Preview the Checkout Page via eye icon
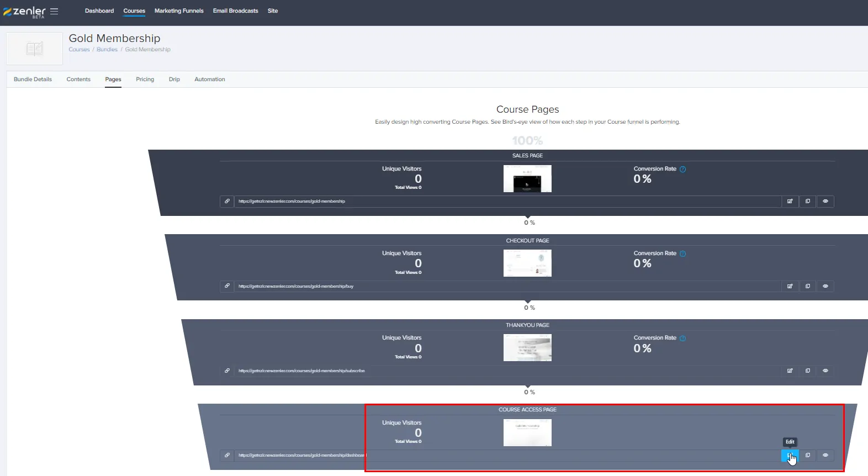Screen dimensions: 868x476 click(825, 287)
